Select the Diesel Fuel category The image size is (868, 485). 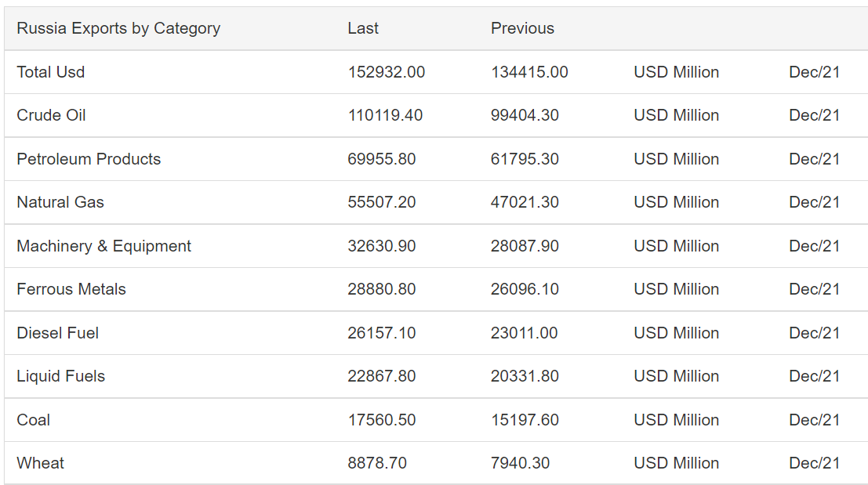click(x=57, y=332)
